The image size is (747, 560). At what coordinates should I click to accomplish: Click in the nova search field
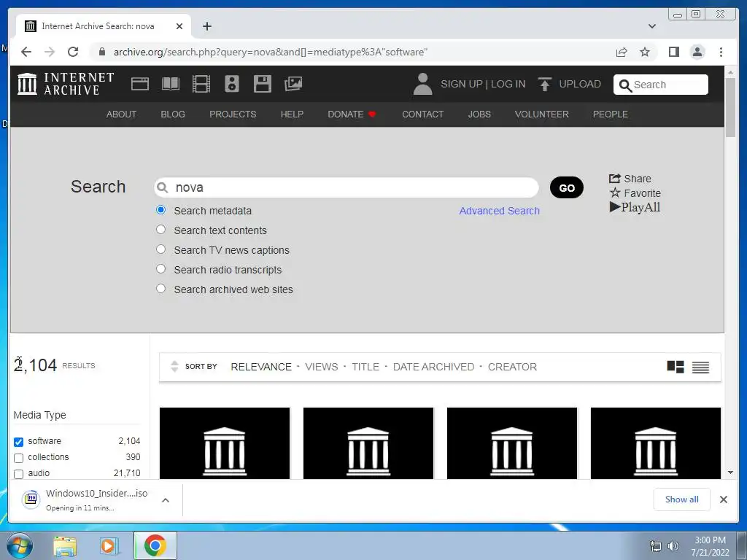(x=347, y=187)
